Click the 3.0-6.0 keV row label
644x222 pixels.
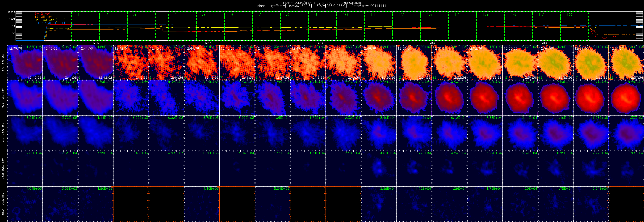[3, 63]
